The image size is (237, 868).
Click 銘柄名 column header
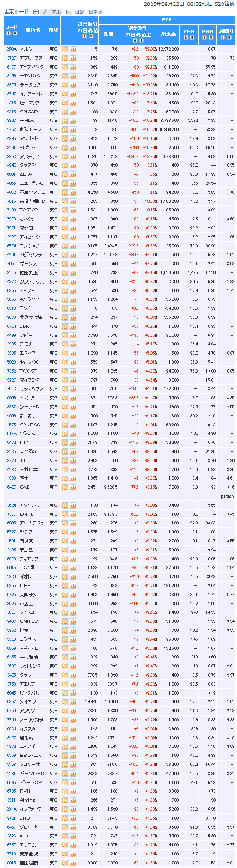[33, 30]
